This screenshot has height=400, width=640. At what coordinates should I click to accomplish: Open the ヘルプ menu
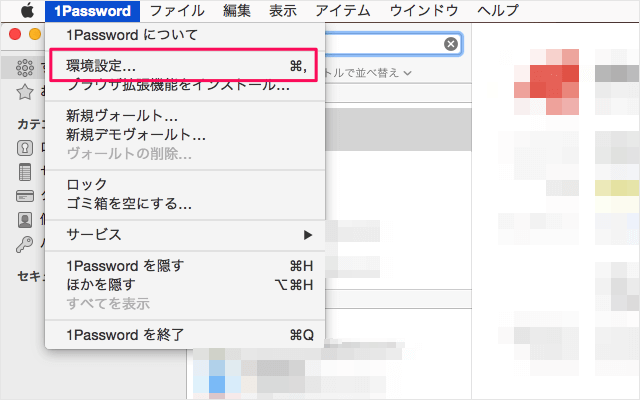[498, 11]
